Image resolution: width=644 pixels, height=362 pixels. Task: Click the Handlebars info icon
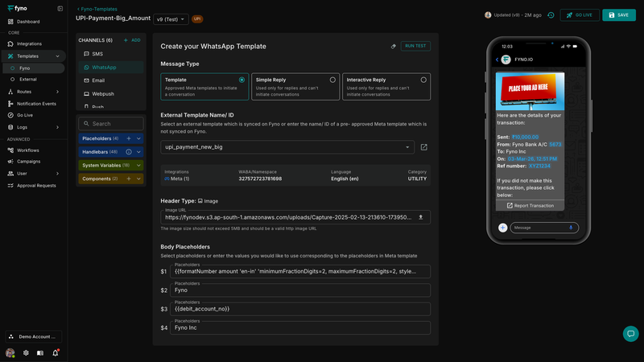pyautogui.click(x=129, y=151)
